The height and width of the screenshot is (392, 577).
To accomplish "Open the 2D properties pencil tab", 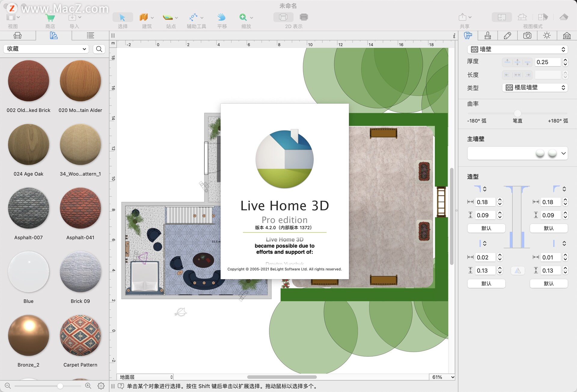I will pyautogui.click(x=508, y=35).
